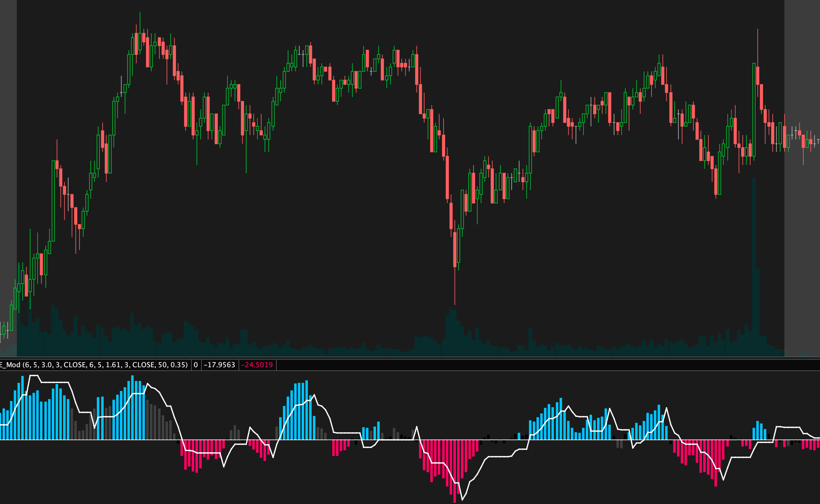This screenshot has width=820, height=504.
Task: Click the white signal line's highest plateau
Action: [x=34, y=376]
